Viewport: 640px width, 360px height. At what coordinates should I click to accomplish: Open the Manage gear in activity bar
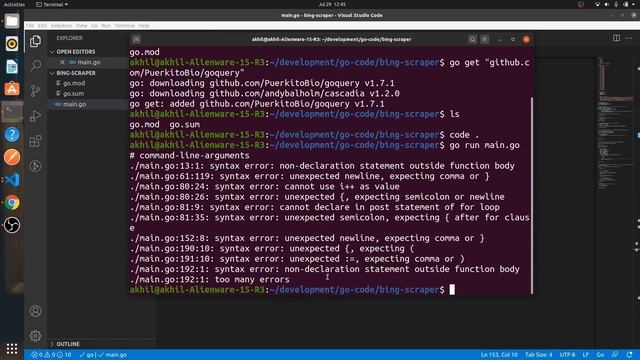click(36, 336)
